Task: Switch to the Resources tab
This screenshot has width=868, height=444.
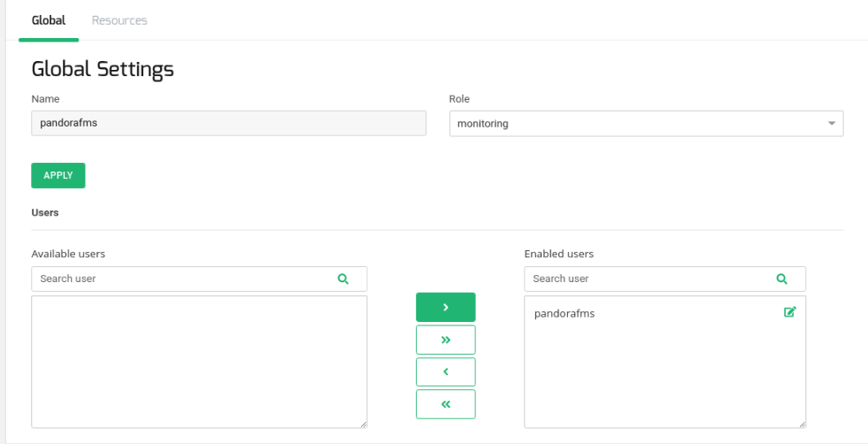Action: click(119, 20)
